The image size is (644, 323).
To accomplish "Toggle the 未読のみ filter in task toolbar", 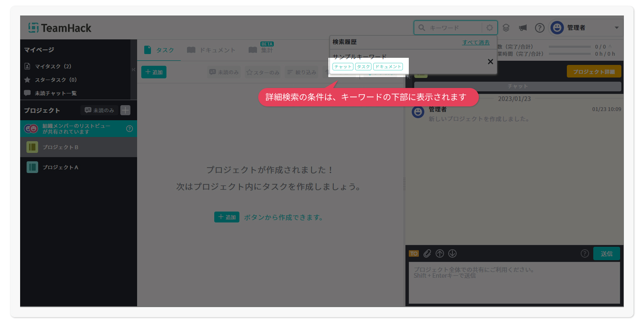I will 224,72.
